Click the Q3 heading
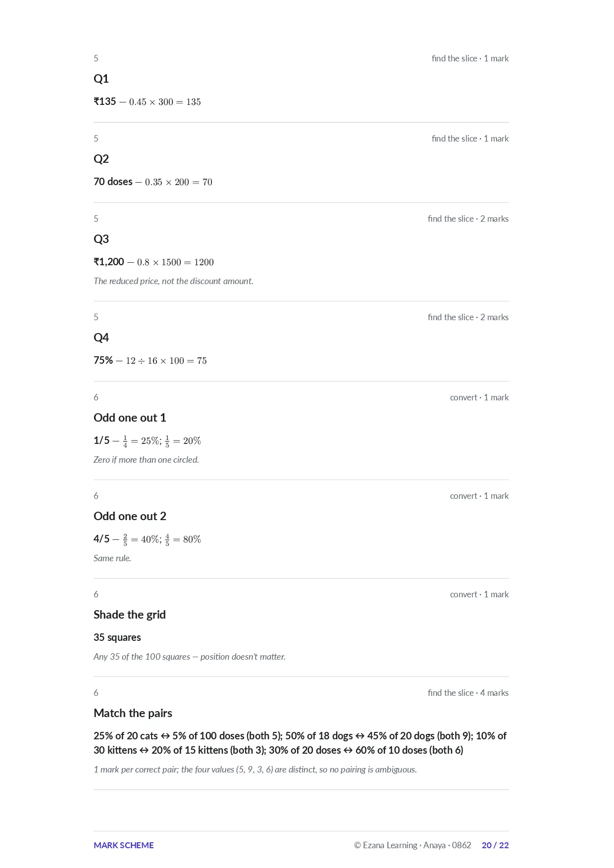Image resolution: width=614 pixels, height=868 pixels. (x=101, y=239)
